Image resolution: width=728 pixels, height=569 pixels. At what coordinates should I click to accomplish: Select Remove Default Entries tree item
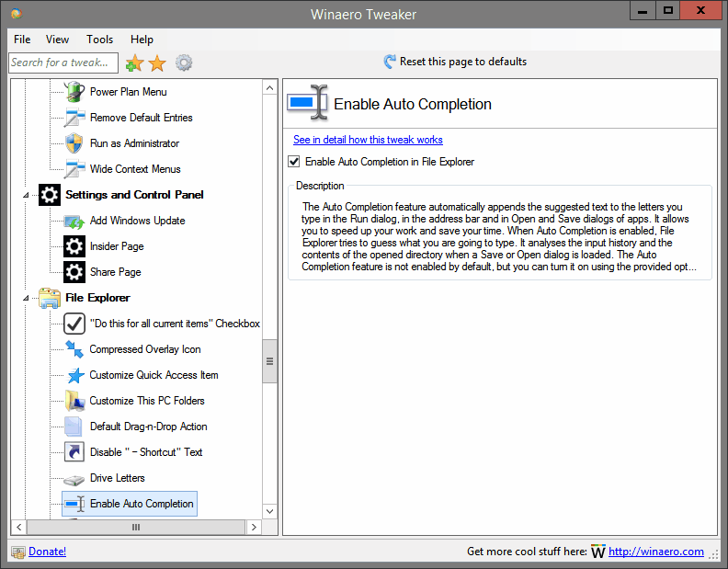pos(142,118)
